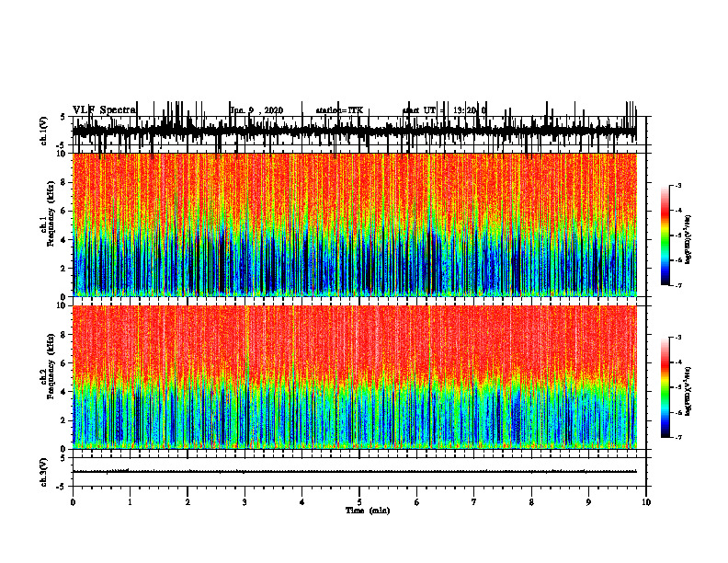The image size is (728, 563).
Task: Click the "5" tick on the time axis
Action: pos(359,502)
